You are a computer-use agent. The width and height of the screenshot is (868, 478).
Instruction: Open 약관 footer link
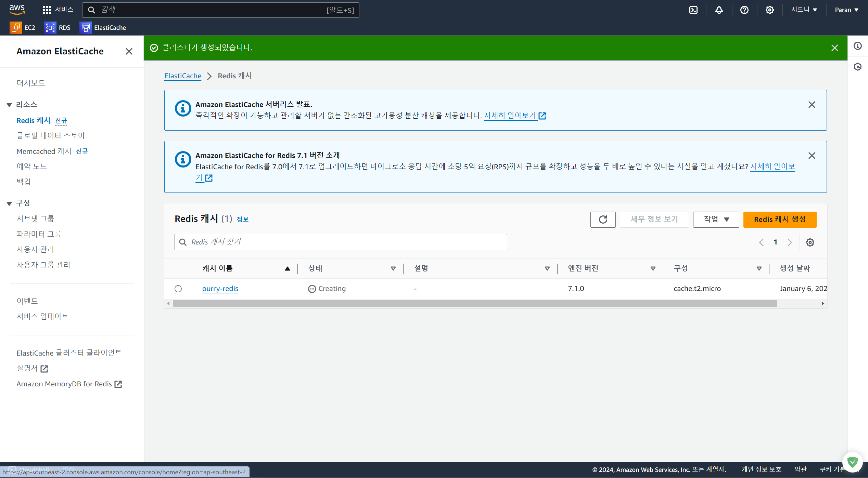(800, 470)
